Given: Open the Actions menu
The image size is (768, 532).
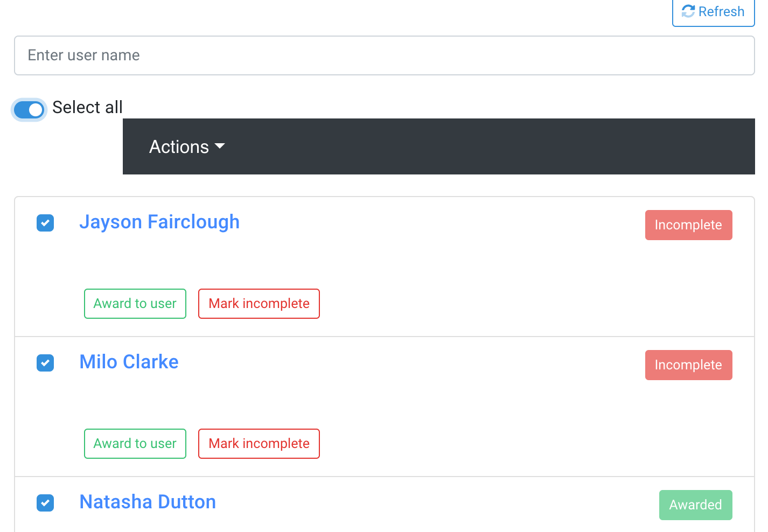Looking at the screenshot, I should coord(187,146).
